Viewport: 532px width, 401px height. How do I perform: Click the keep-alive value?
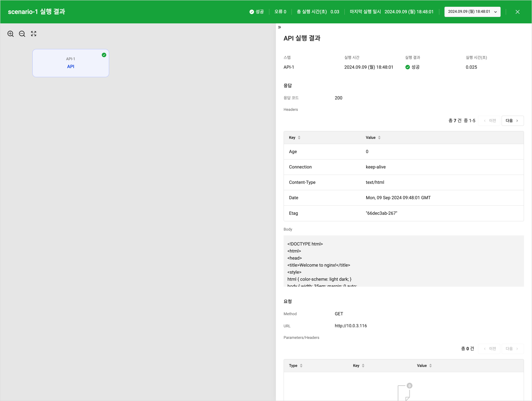376,167
